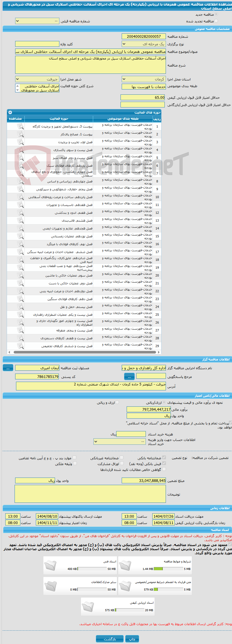Toggle فیش بانکی (وجه نقد) checkbox

pos(164,463)
